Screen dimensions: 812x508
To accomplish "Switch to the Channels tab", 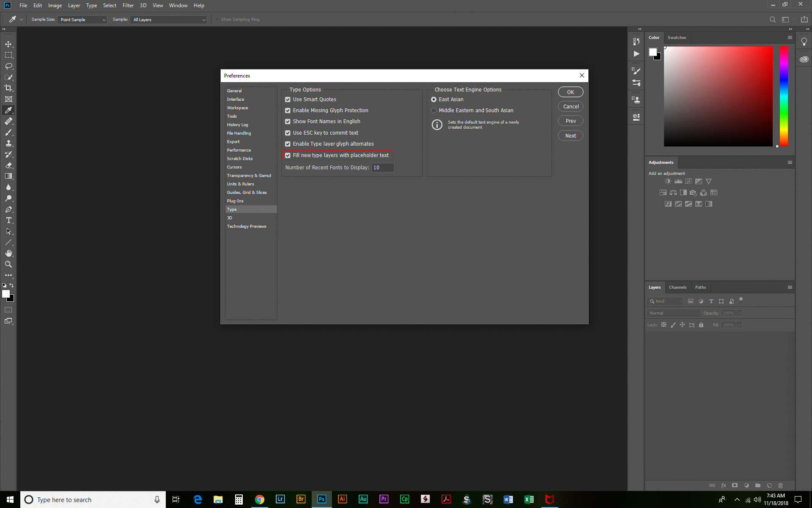I will 678,287.
